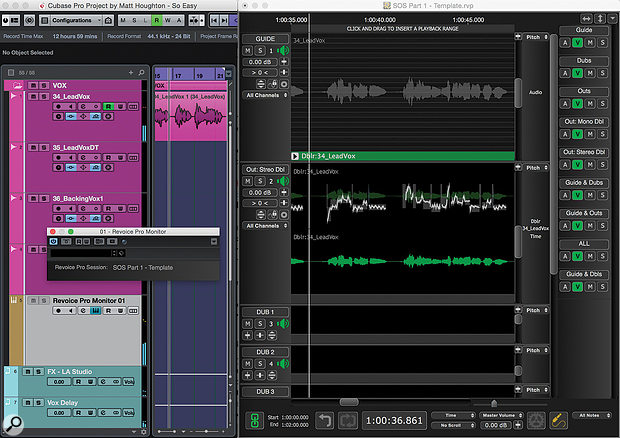Click the yellow pencil tool icon
The height and width of the screenshot is (438, 620).
[558, 420]
